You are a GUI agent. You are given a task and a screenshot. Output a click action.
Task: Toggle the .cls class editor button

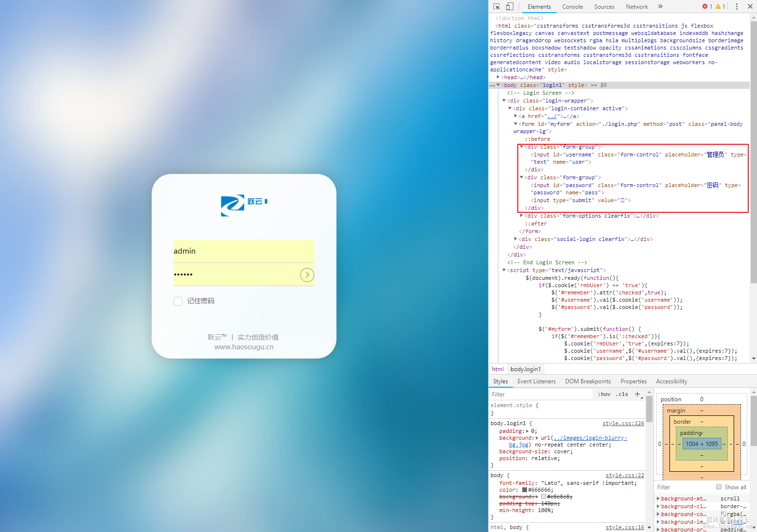tap(623, 394)
